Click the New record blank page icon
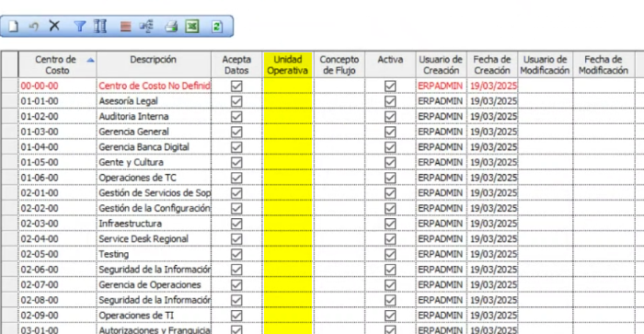644x334 pixels. coord(13,27)
